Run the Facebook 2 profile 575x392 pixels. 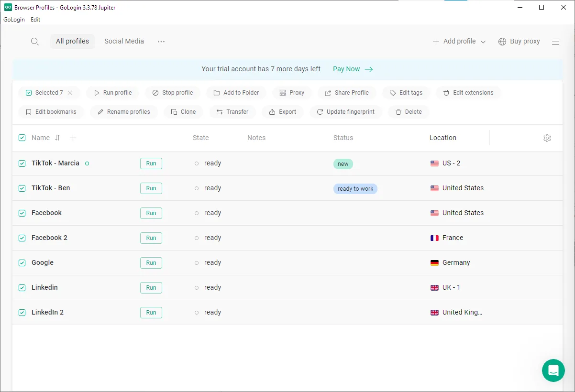(x=151, y=238)
